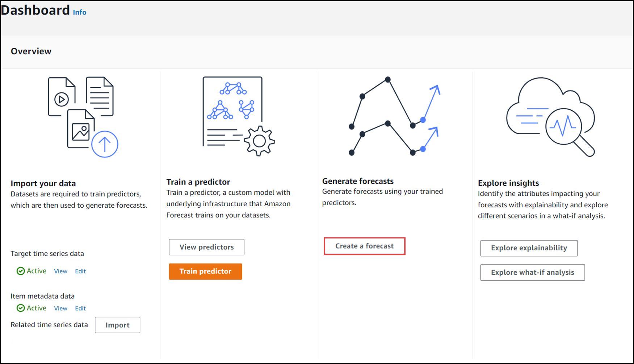
Task: Open Explore explainability
Action: coord(529,248)
